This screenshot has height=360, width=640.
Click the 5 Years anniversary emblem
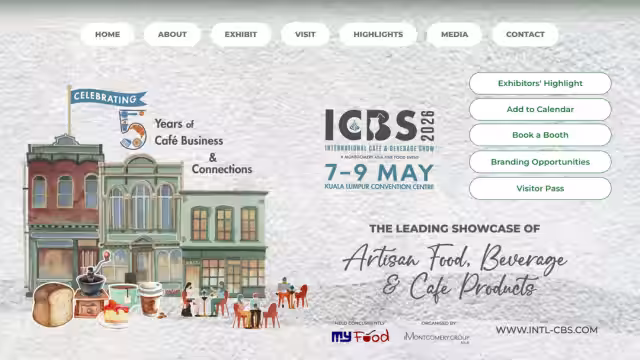point(133,130)
